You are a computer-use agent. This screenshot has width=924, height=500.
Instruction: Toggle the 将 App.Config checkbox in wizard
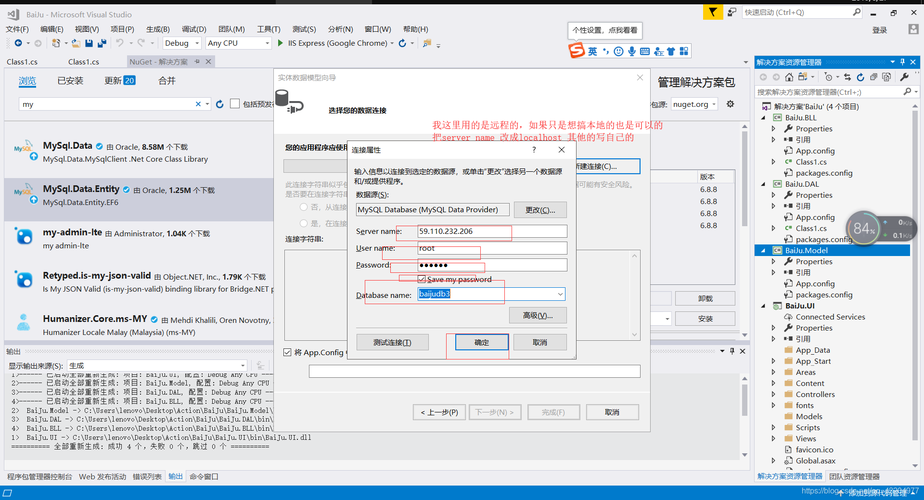[x=288, y=353]
